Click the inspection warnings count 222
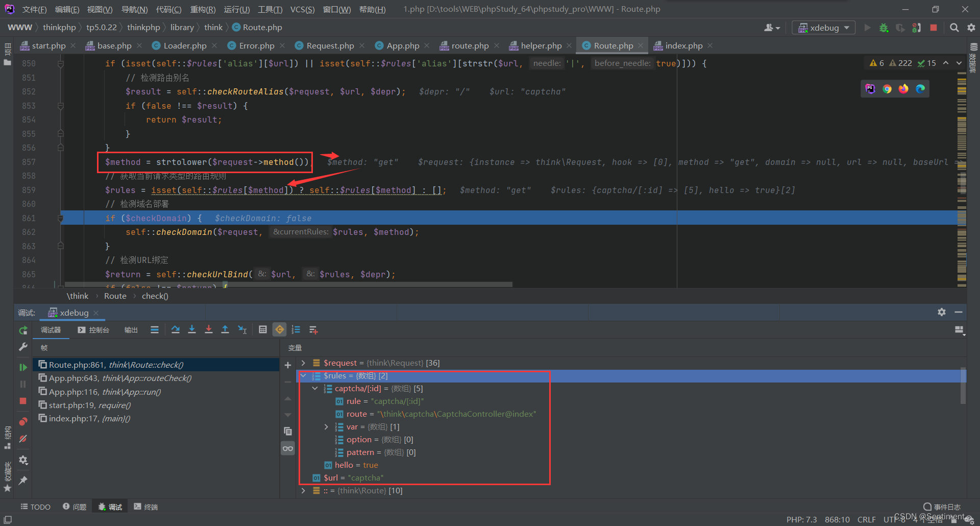Viewport: 980px width, 526px height. [x=900, y=63]
